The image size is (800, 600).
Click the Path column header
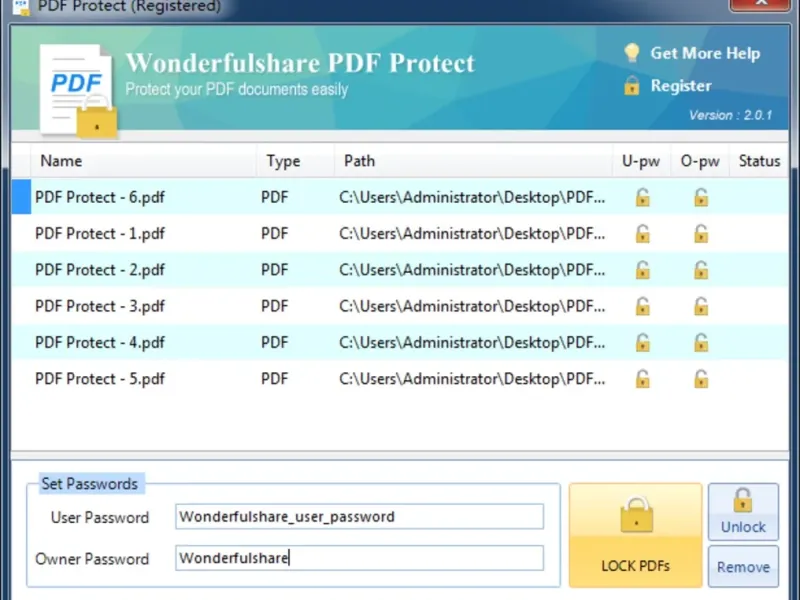(x=473, y=161)
